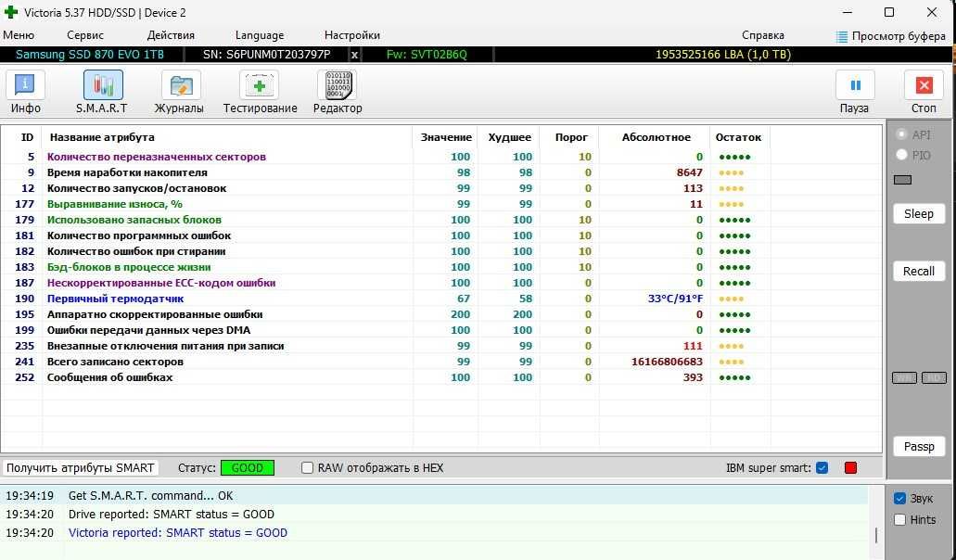Viewport: 956px width, 560px height.
Task: Select row Количество запусков/остановок
Action: pos(441,188)
